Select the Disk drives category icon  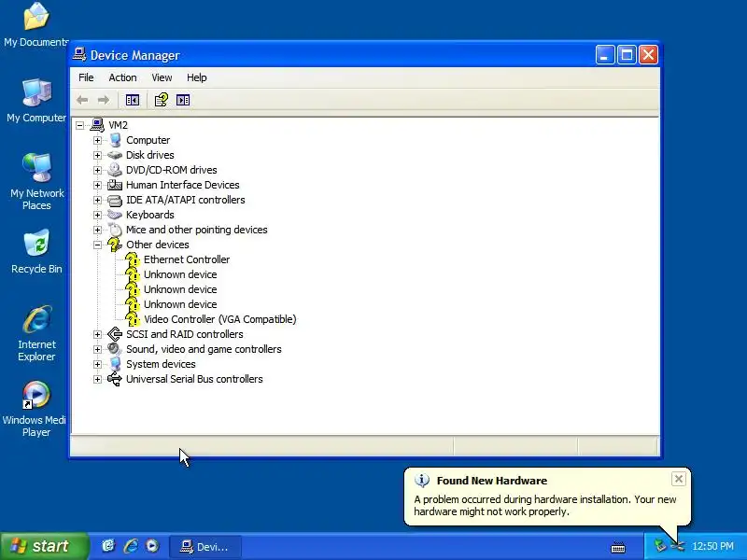115,155
